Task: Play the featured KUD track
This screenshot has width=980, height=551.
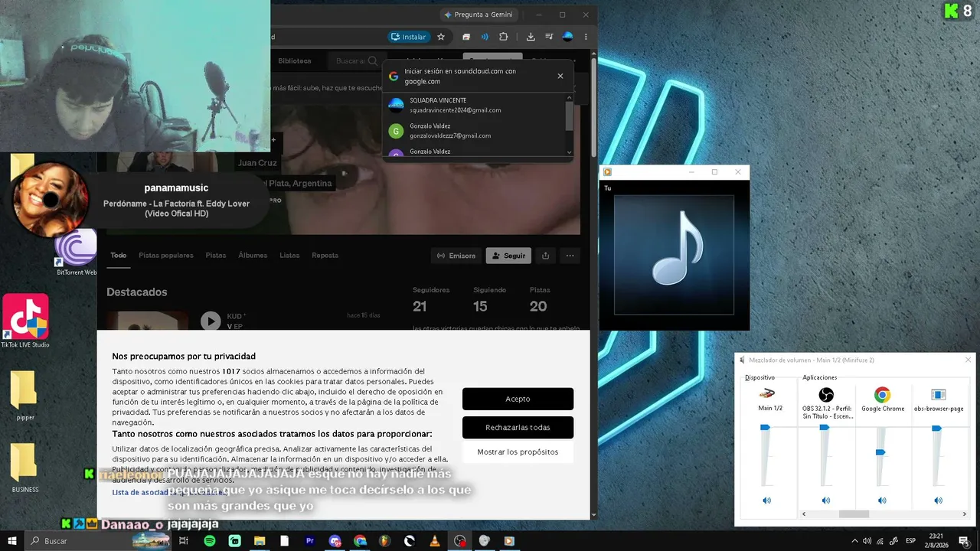Action: 211,321
